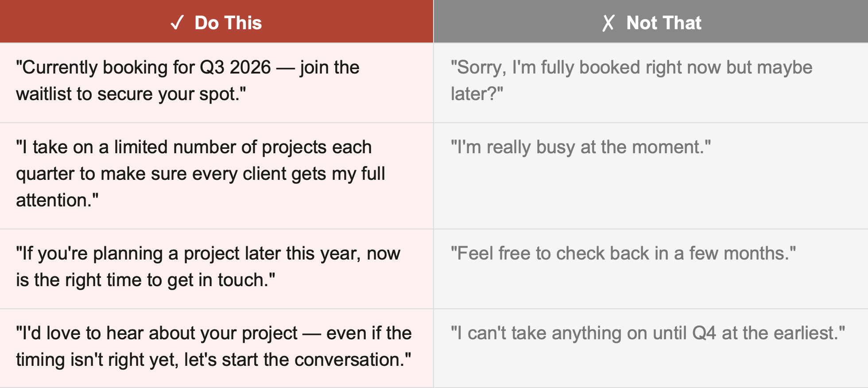Screen dimensions: 868x388
Task: Click the "Not That" header text
Action: coord(664,23)
